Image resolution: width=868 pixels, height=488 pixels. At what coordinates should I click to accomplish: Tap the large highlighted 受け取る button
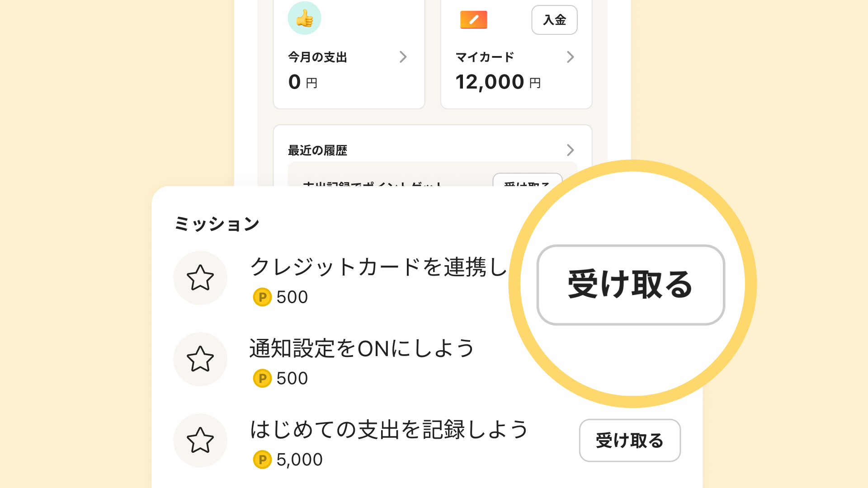pyautogui.click(x=631, y=285)
